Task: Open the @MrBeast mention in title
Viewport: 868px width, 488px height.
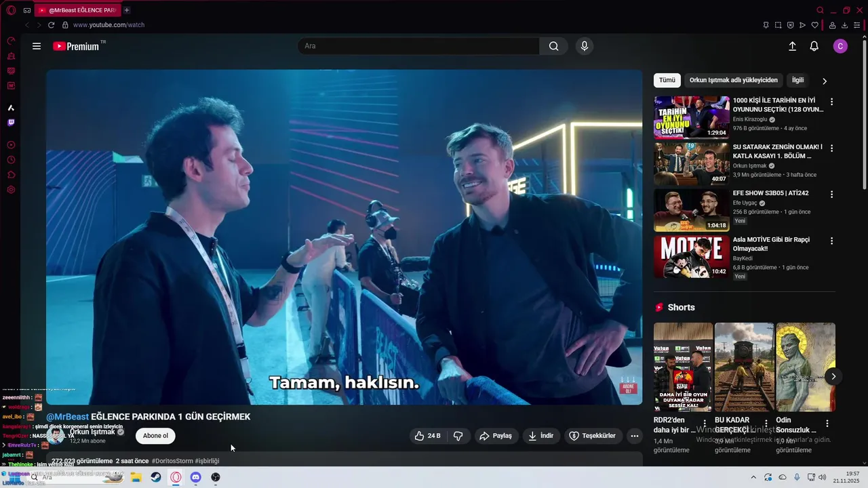Action: point(67,417)
